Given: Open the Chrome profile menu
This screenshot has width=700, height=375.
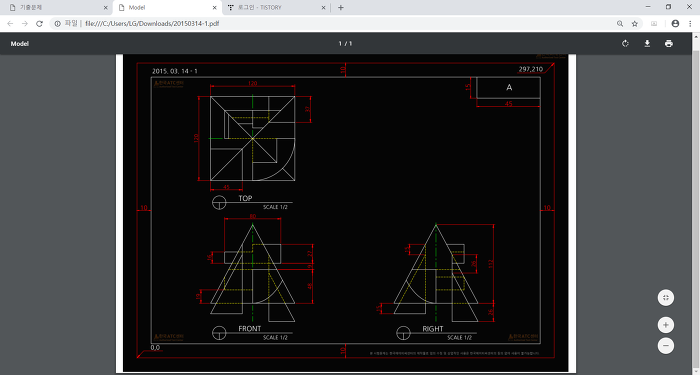Looking at the screenshot, I should 675,24.
